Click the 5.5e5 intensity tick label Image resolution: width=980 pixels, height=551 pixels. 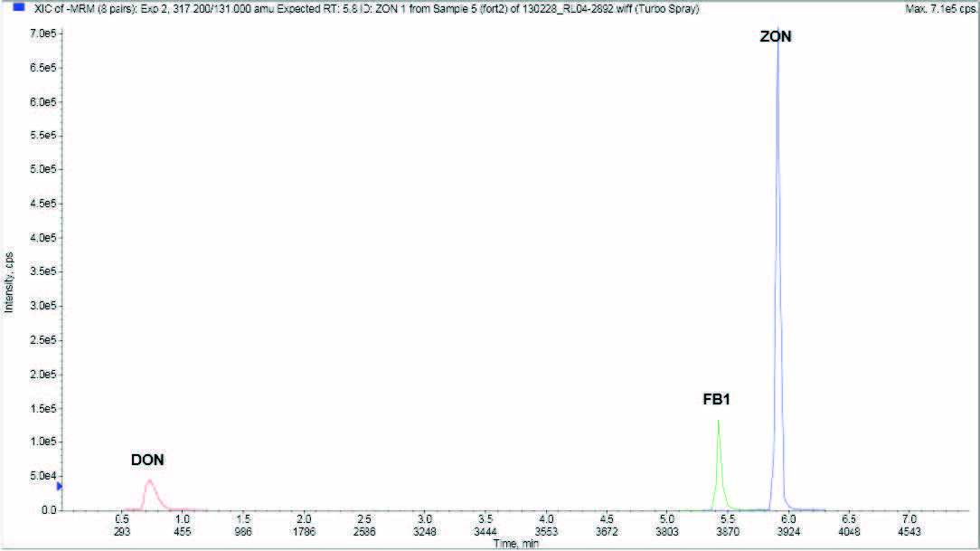(42, 135)
